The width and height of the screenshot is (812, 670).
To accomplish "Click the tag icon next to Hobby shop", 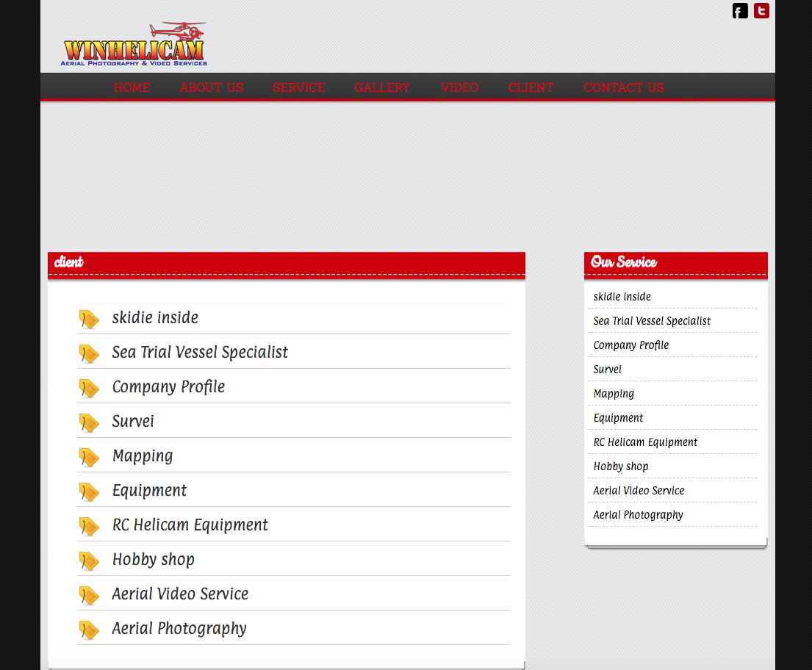I will coord(89,561).
